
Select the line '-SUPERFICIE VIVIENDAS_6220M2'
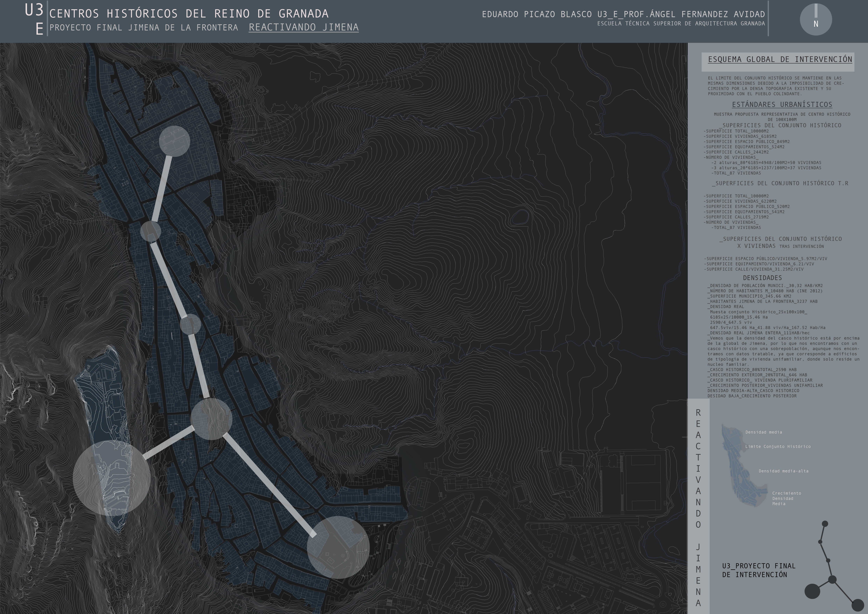coord(740,201)
